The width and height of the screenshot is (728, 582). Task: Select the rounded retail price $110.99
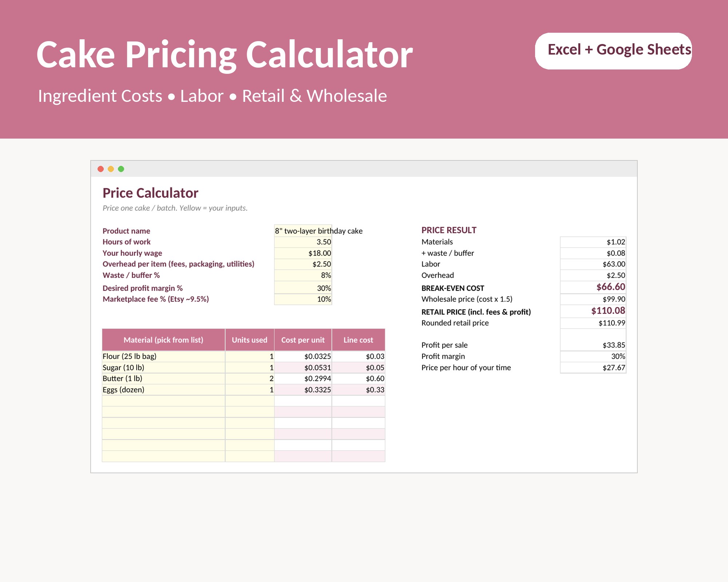coord(593,323)
